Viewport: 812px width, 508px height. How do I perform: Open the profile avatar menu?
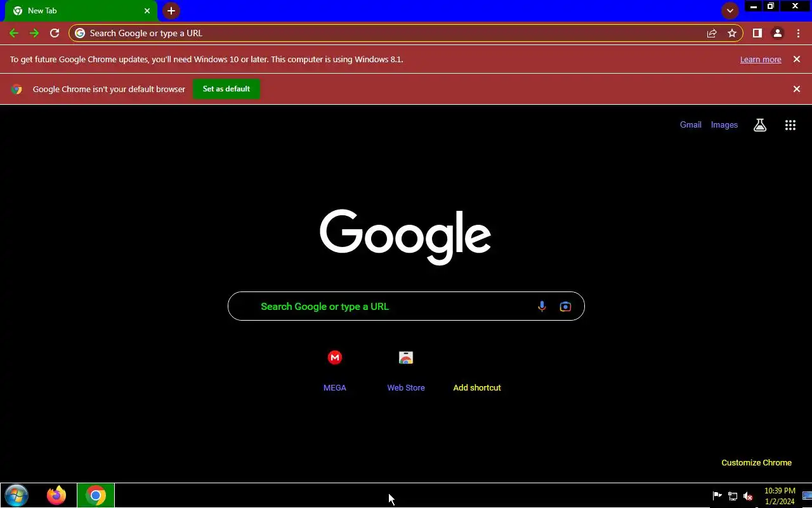coord(778,33)
